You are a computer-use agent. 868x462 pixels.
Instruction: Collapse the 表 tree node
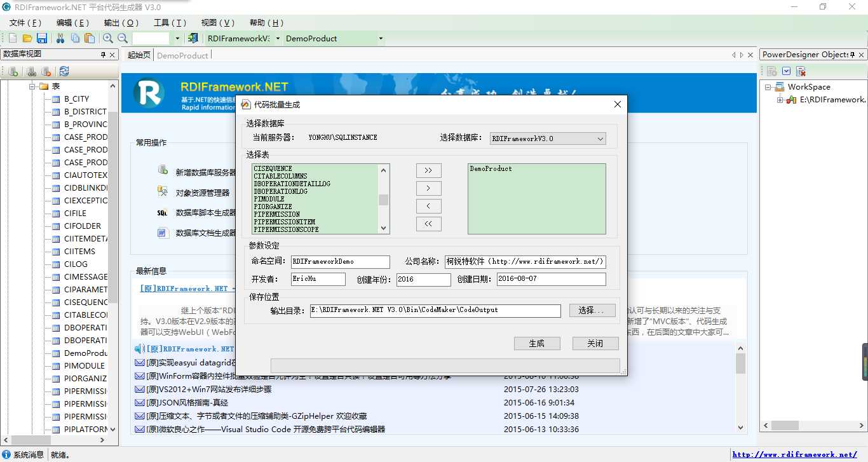(x=32, y=86)
